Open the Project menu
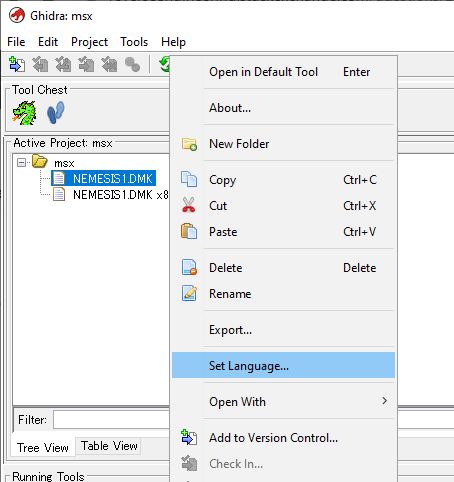Image resolution: width=454 pixels, height=482 pixels. 89,42
